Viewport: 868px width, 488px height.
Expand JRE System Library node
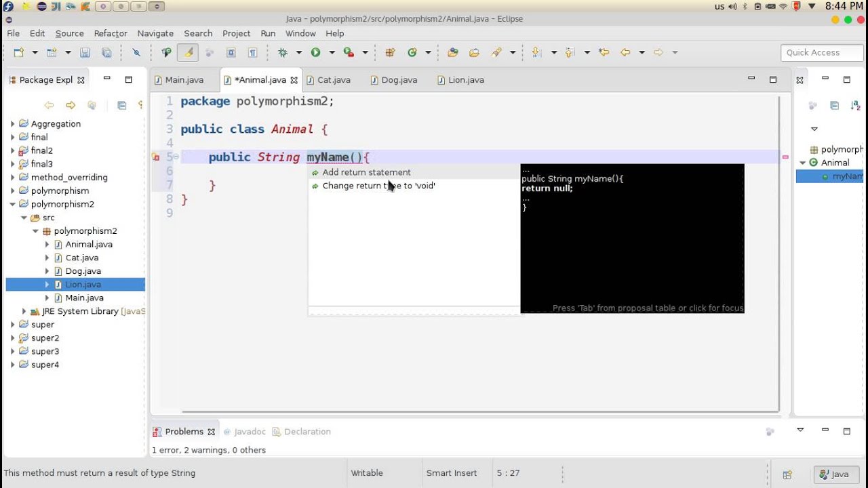[x=24, y=312]
